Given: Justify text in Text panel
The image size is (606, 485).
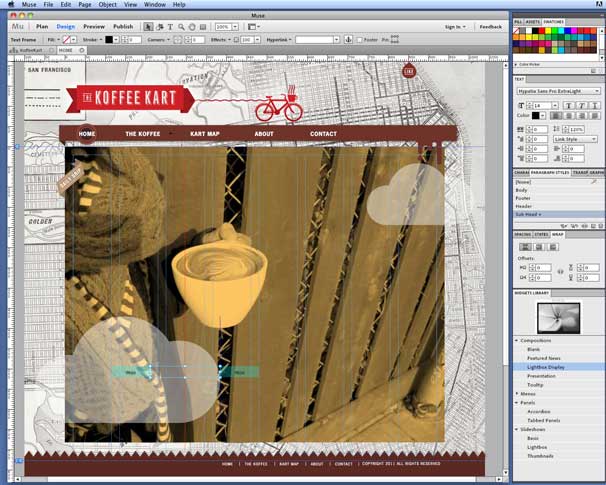Looking at the screenshot, I should click(x=594, y=116).
